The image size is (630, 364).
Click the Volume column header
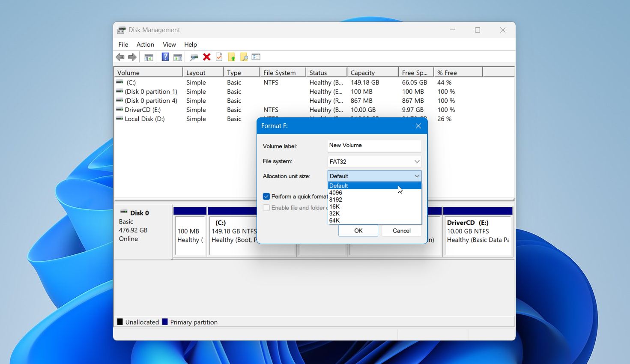(x=148, y=72)
